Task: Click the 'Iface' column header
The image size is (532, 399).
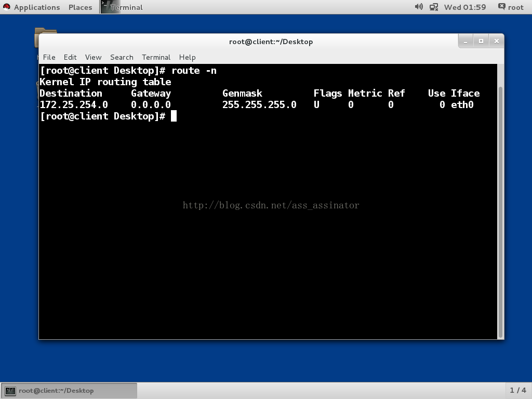Action: tap(465, 93)
